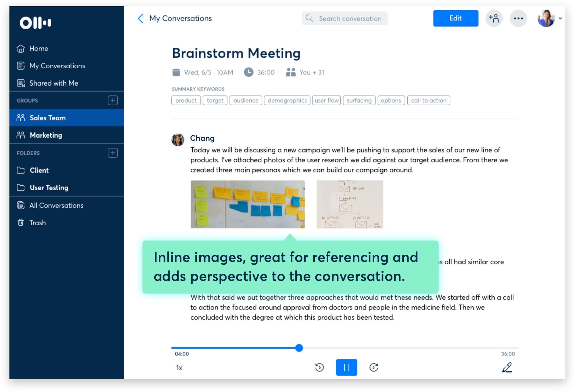575x392 pixels.
Task: Click the Search conversation field
Action: [x=344, y=18]
